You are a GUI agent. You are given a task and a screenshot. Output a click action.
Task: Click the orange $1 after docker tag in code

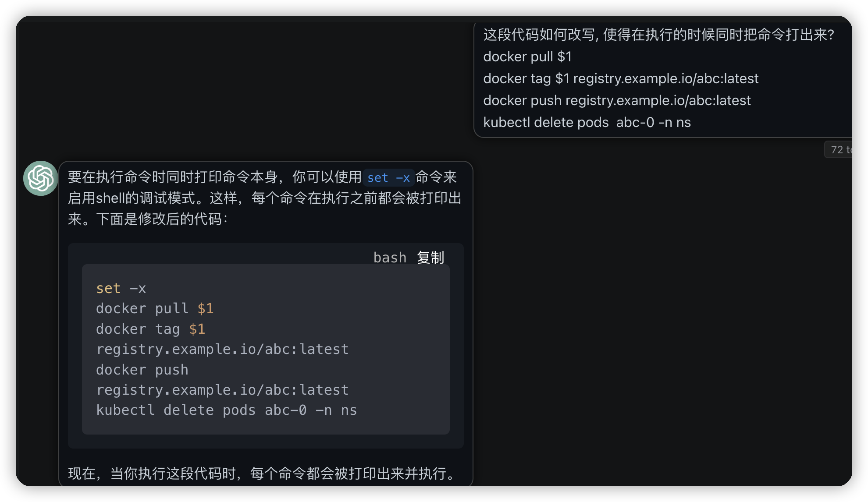[197, 329]
